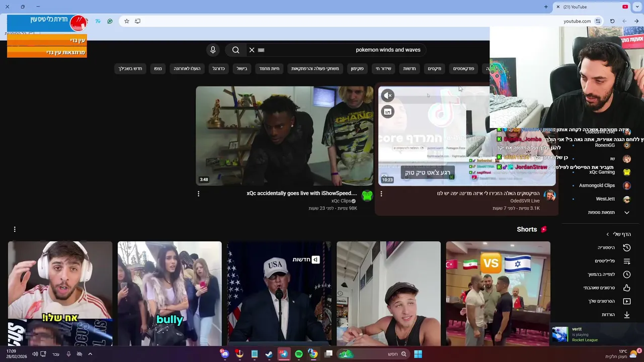Viewport: 644px width, 362px height.
Task: Select the חדשות filter chip
Action: 410,68
